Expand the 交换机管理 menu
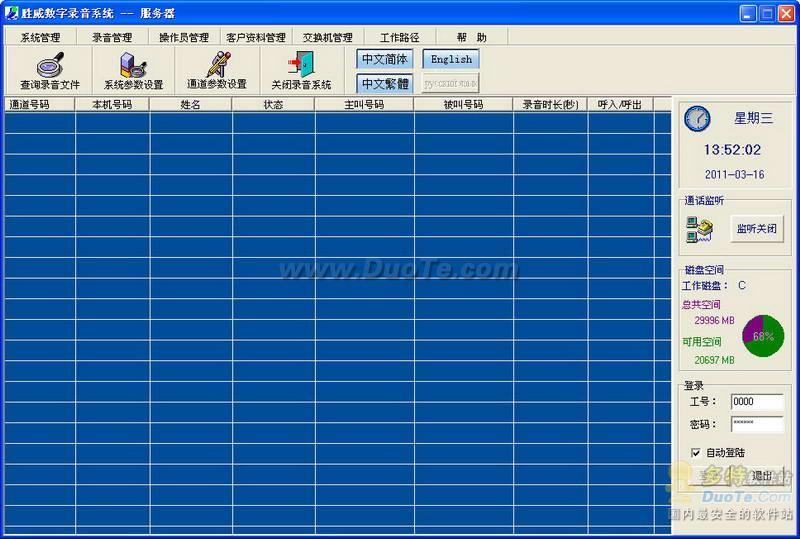Screen dimensions: 800x539 [x=328, y=37]
